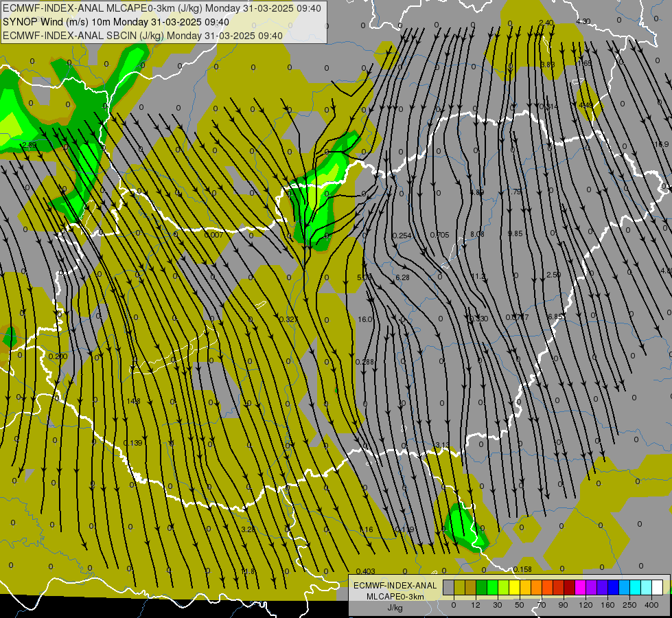This screenshot has height=618, width=672.
Task: Click the 3.83 value on the map
Action: tap(548, 65)
